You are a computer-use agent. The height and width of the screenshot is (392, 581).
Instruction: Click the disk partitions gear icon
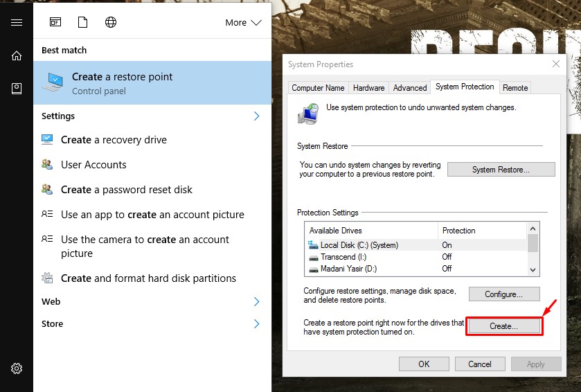pos(47,278)
